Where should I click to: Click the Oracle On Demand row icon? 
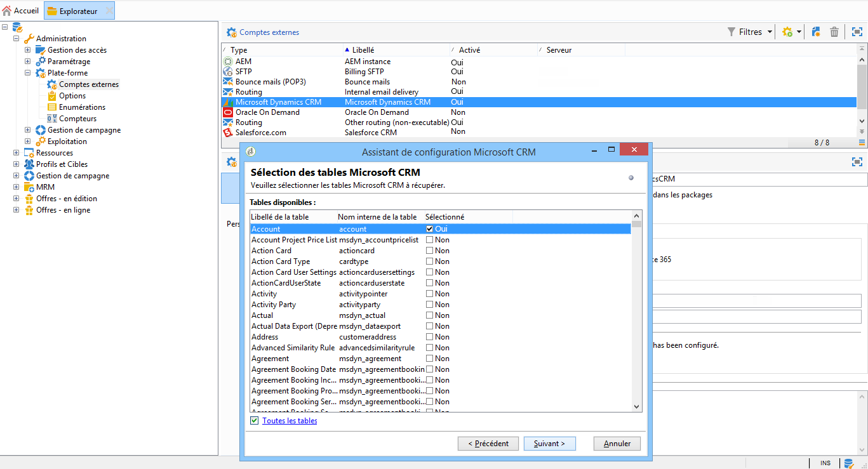228,112
